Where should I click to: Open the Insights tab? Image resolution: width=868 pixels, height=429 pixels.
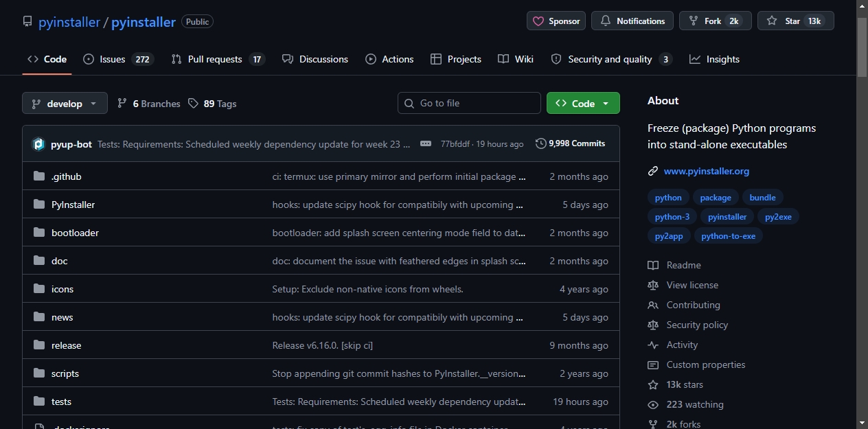point(715,59)
